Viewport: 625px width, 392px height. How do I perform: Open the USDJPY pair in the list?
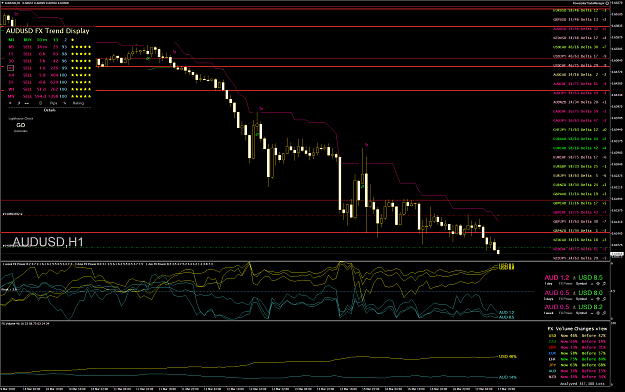(580, 56)
